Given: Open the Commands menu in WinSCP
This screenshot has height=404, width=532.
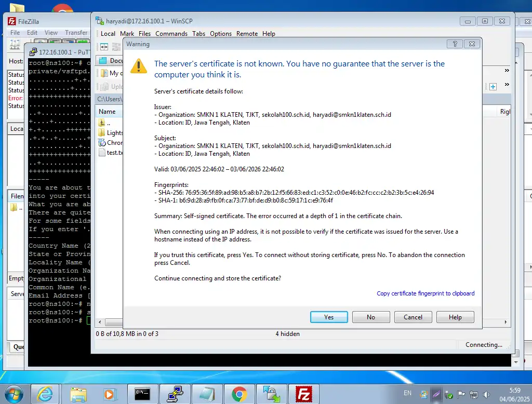Looking at the screenshot, I should pyautogui.click(x=171, y=34).
